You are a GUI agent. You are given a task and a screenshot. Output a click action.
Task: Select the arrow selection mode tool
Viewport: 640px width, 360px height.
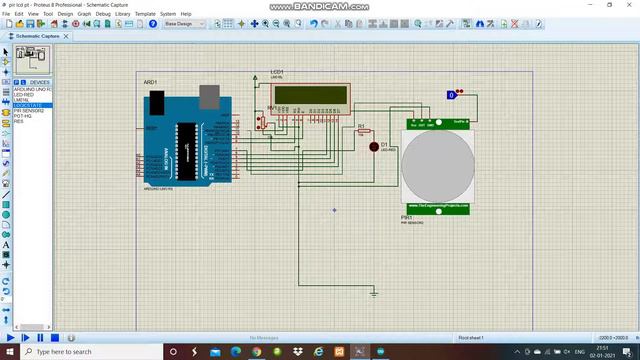[6, 52]
